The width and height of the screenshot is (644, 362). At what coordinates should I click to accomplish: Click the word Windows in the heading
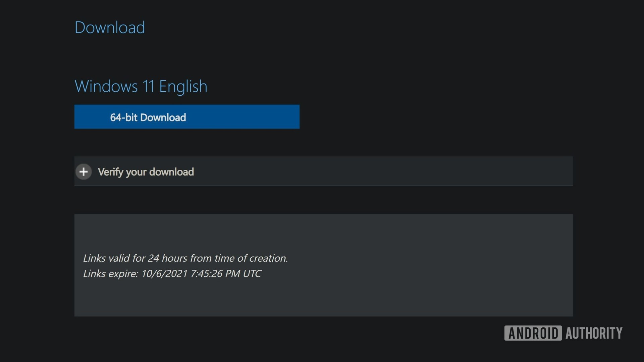[106, 86]
